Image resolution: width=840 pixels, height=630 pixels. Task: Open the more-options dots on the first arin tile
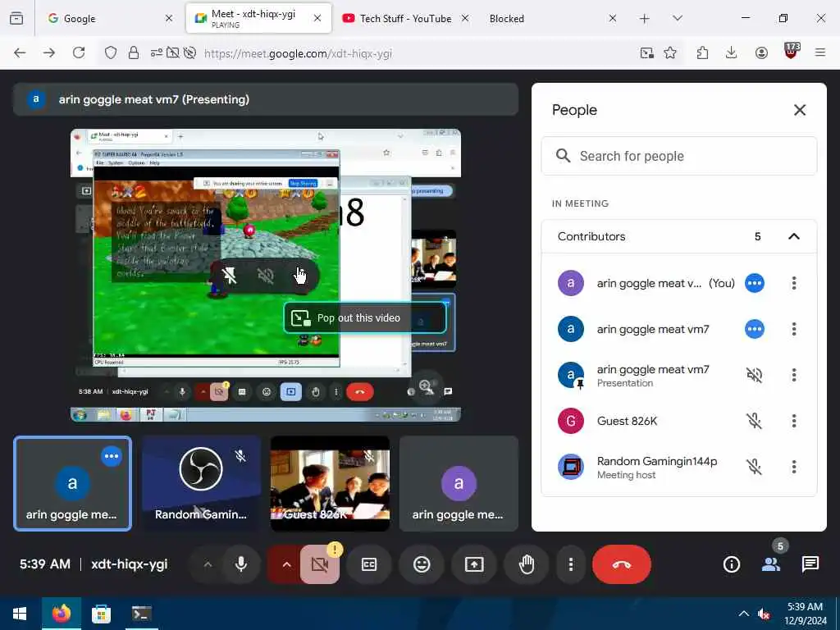tap(112, 456)
